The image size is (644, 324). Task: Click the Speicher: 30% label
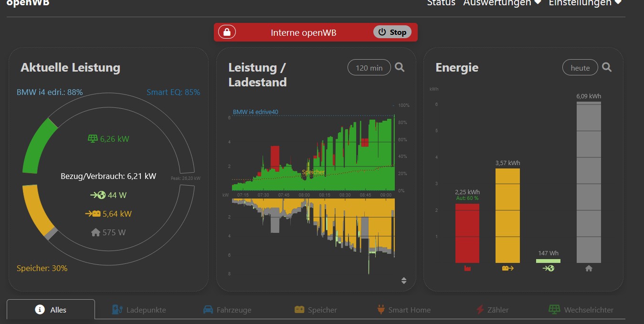[42, 268]
